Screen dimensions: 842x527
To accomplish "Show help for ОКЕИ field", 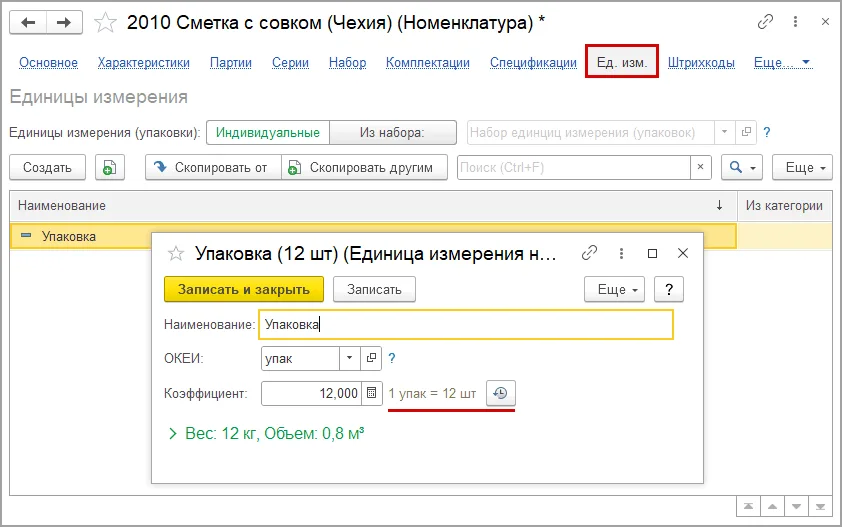I will [x=391, y=358].
